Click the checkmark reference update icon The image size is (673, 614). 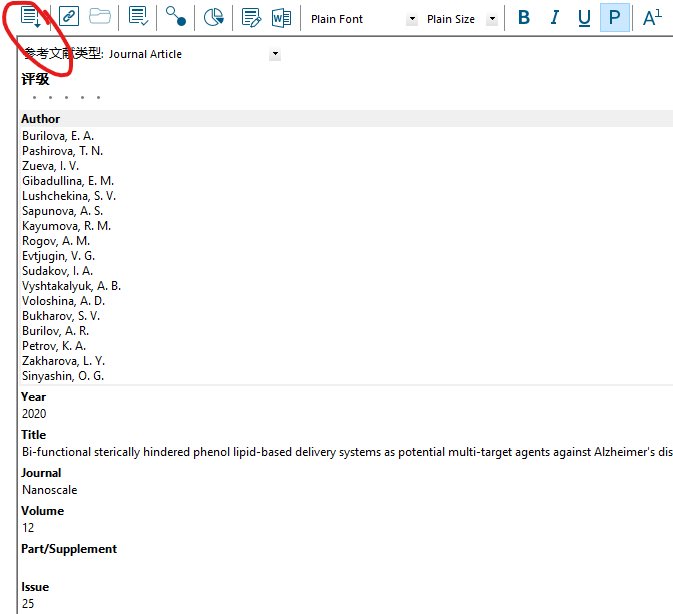(x=138, y=17)
